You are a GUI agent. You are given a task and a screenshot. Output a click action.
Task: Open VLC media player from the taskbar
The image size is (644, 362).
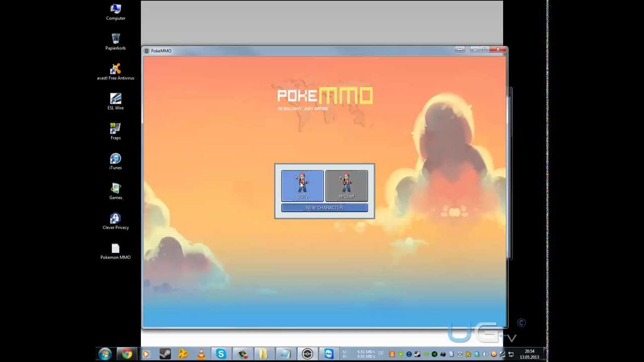[202, 354]
